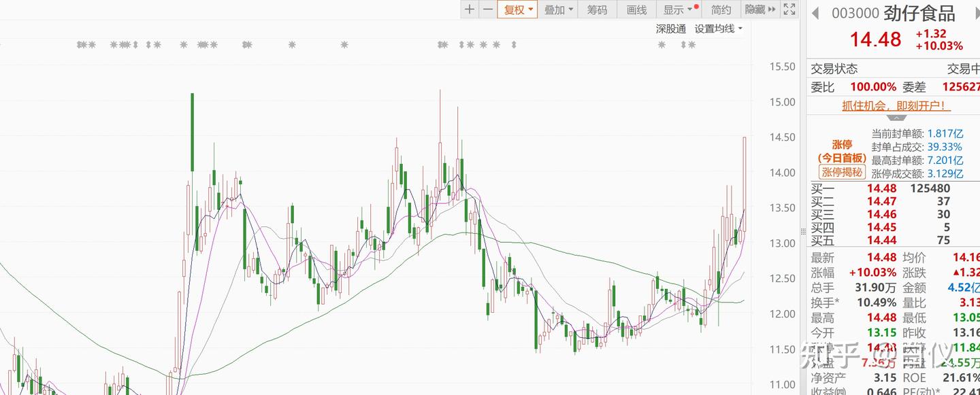This screenshot has width=980, height=395.
Task: Click 最低 13.05 value
Action: pyautogui.click(x=966, y=317)
